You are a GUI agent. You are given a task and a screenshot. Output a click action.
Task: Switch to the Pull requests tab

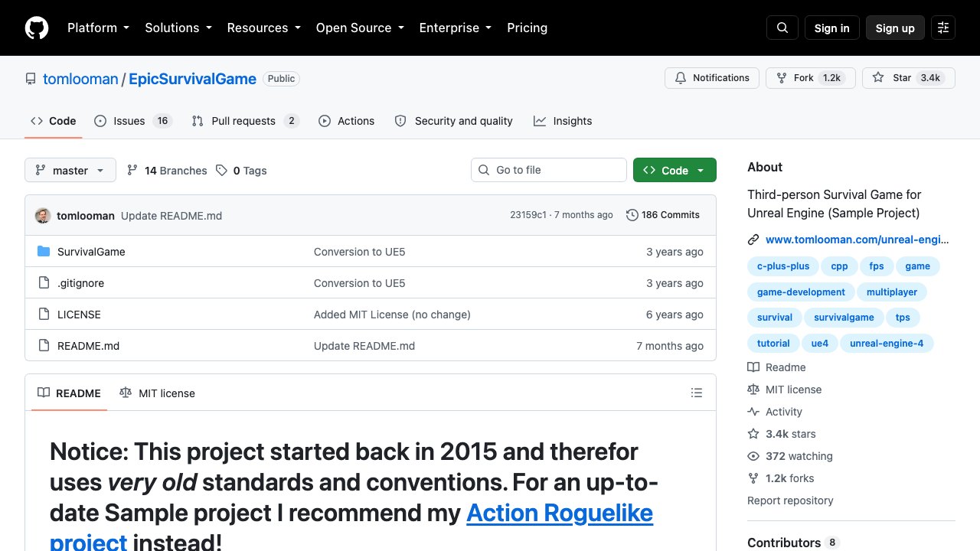pos(245,121)
